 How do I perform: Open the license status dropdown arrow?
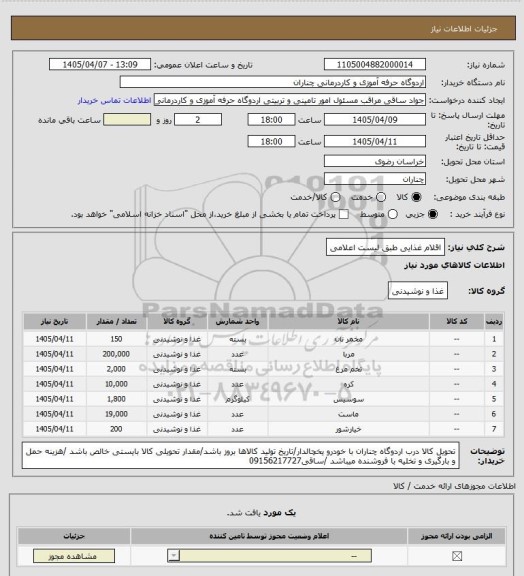coord(173,556)
